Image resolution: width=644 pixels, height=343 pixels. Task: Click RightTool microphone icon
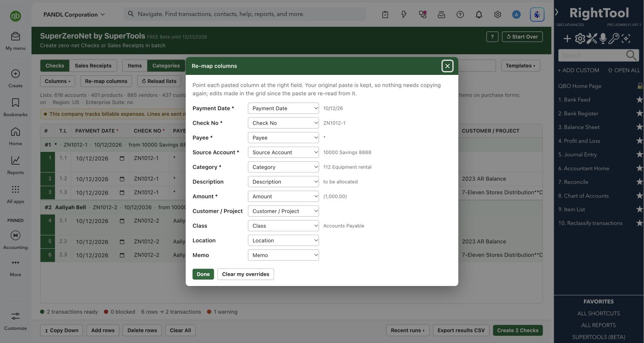[603, 39]
